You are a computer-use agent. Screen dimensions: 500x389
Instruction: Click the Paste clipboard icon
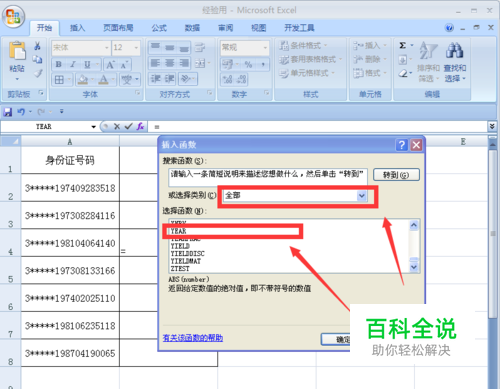tap(17, 51)
